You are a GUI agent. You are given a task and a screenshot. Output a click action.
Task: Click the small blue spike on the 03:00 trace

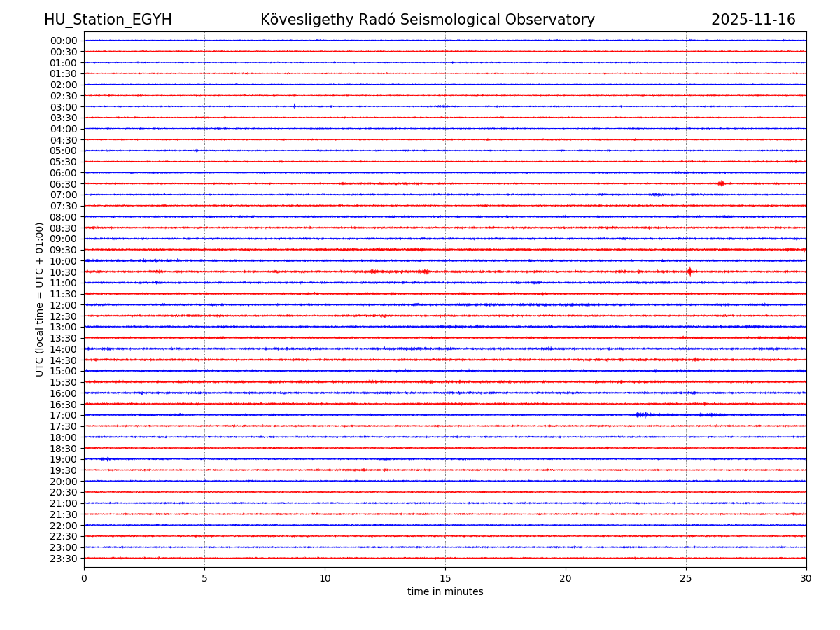click(294, 106)
